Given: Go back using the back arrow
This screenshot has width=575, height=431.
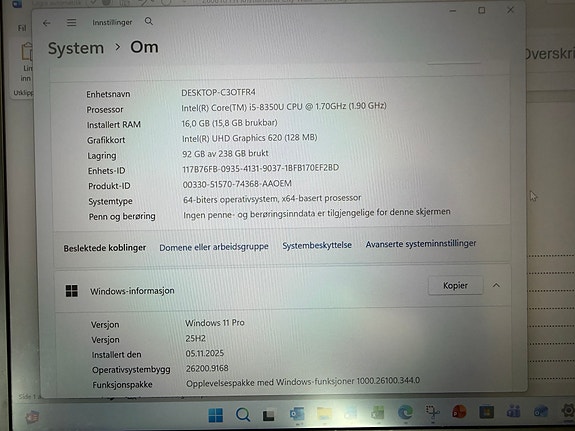Looking at the screenshot, I should pyautogui.click(x=46, y=23).
